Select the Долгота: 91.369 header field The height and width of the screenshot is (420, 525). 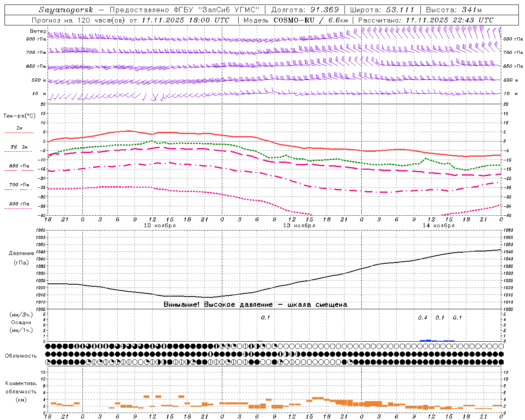(x=305, y=10)
